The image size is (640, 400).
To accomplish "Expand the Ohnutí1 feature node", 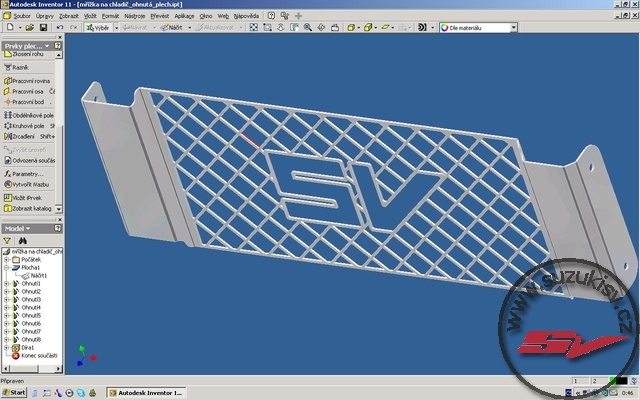I will pos(6,284).
